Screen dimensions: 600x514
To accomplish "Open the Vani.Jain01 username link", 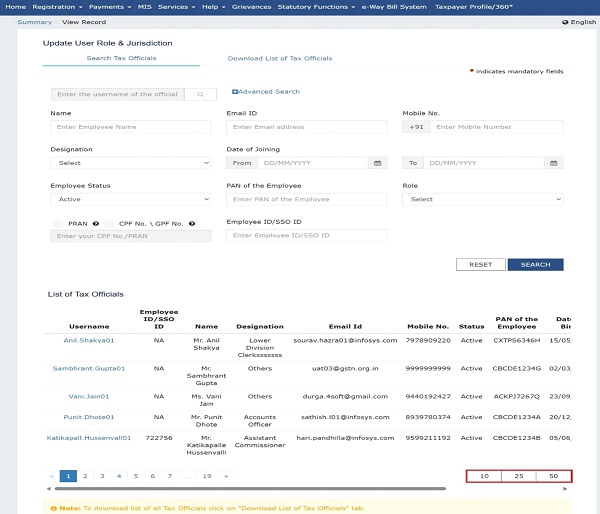I will 89,397.
